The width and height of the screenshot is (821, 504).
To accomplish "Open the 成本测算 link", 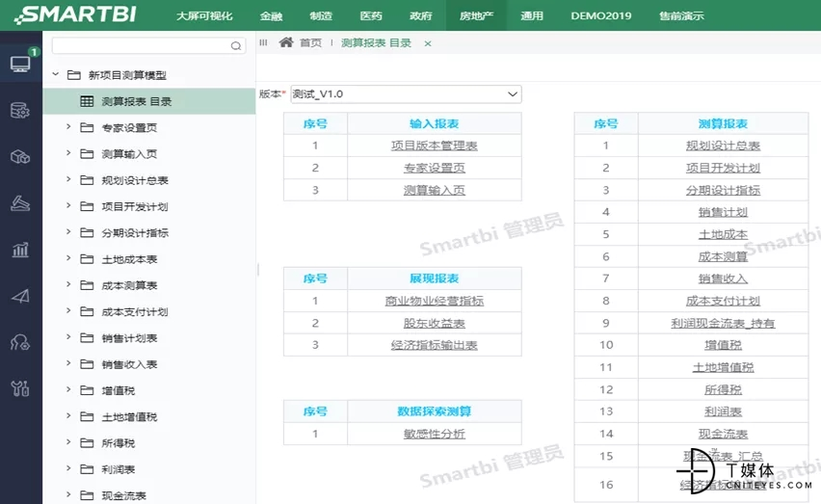I will 723,256.
